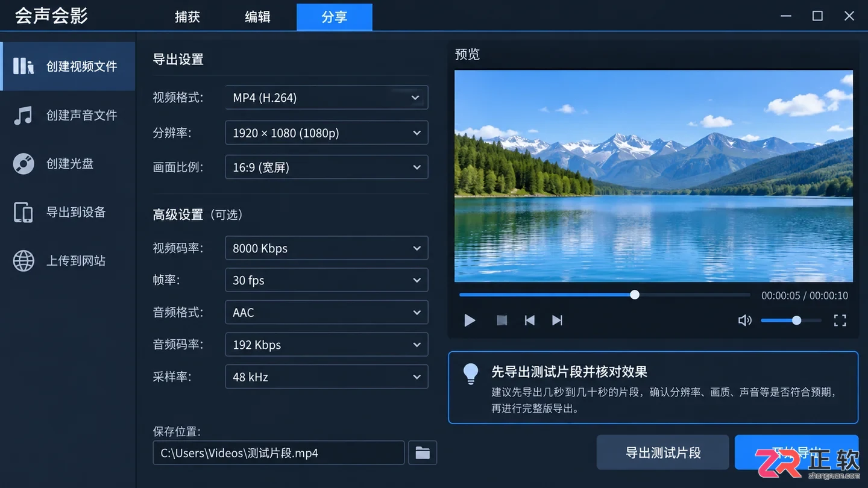Image resolution: width=868 pixels, height=488 pixels.
Task: Enter fullscreen preview mode
Action: (x=840, y=321)
